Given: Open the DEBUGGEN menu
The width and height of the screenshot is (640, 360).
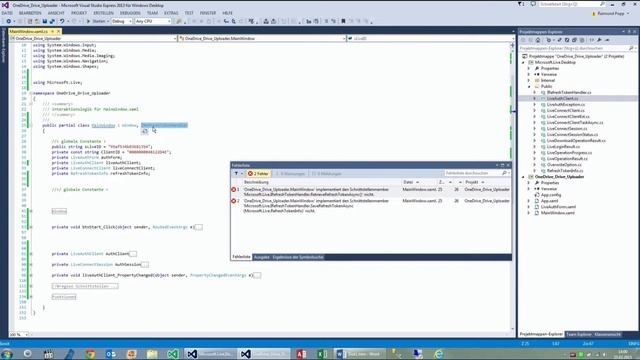Looking at the screenshot, I should (130, 13).
